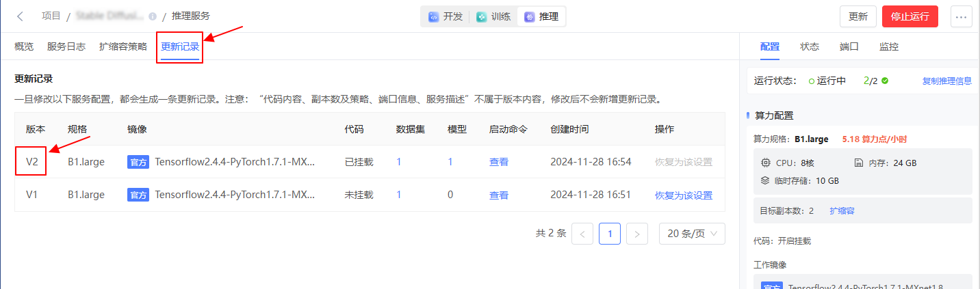Viewport: 980px width, 289px height.
Task: Click 查看 start command in V1 row
Action: [499, 195]
